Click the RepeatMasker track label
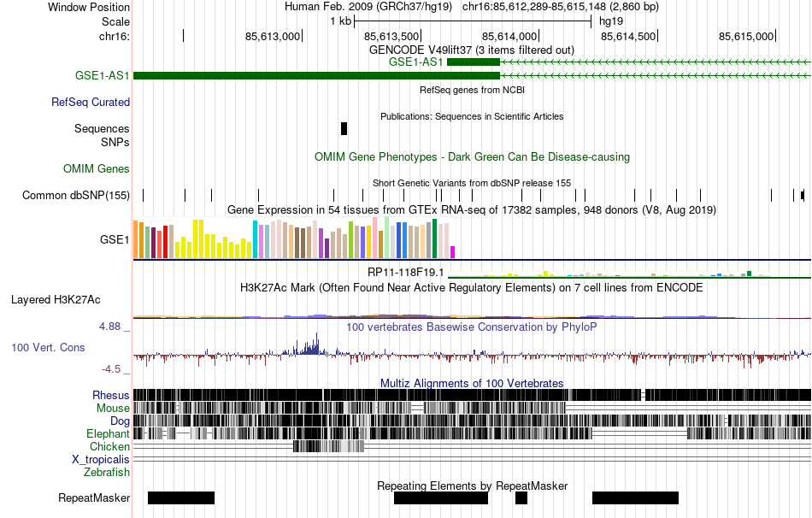 [x=94, y=497]
